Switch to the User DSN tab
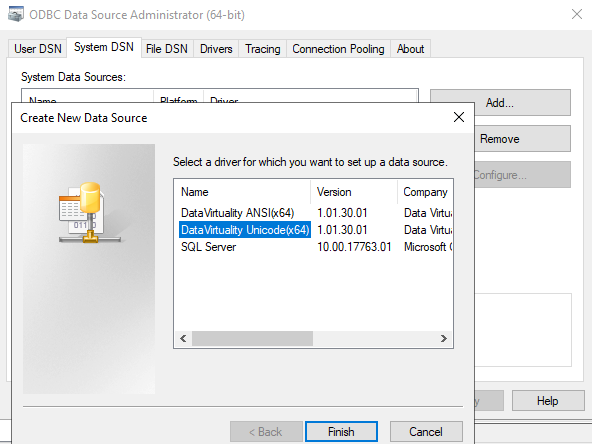The height and width of the screenshot is (444, 592). (38, 49)
